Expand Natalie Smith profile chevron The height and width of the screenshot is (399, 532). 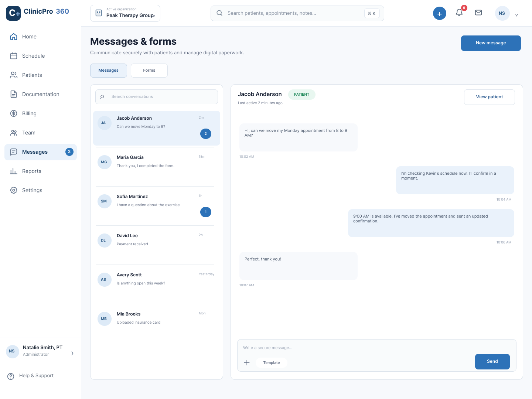click(x=72, y=353)
